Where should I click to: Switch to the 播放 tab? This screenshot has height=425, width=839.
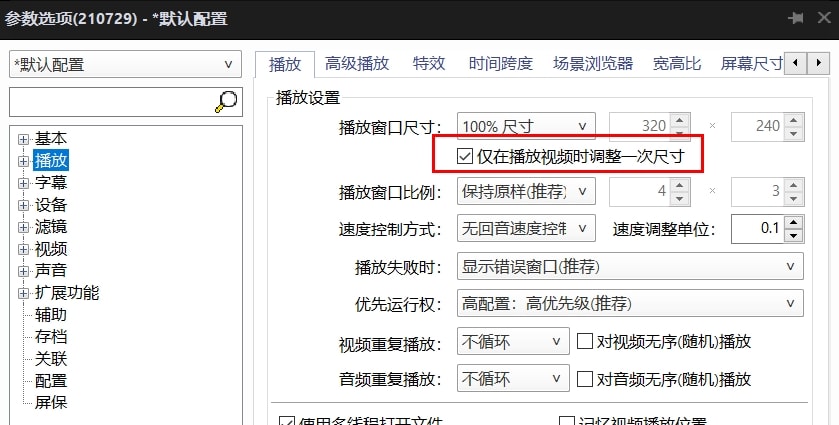tap(285, 64)
